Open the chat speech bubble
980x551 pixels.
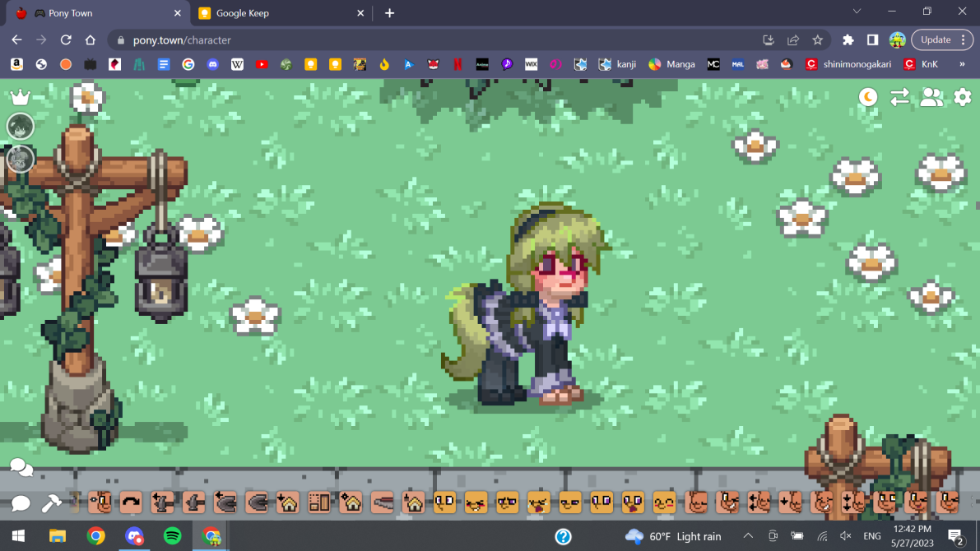pos(21,502)
